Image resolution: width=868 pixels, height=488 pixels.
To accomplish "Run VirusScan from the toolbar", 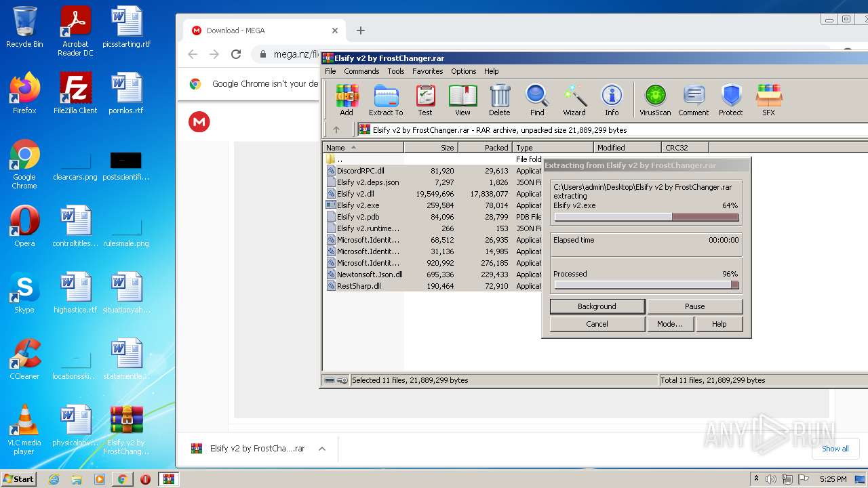I will 655,100.
